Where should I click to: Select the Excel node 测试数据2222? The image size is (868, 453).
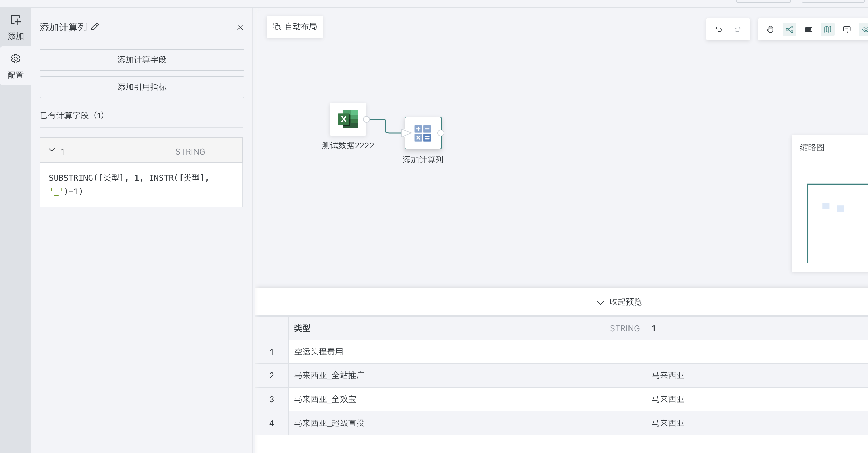[x=348, y=119]
